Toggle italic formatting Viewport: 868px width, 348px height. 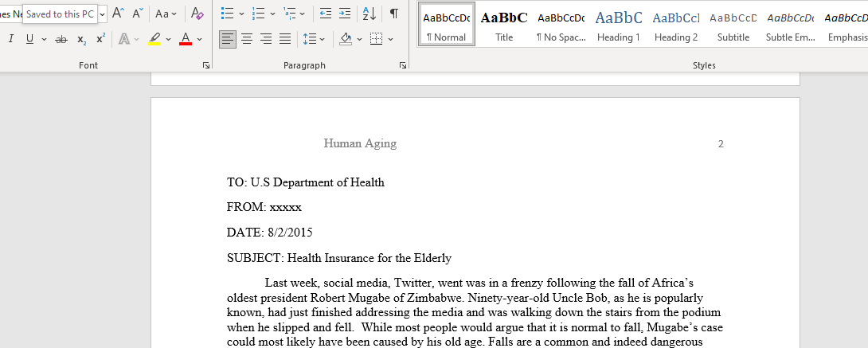tap(10, 39)
